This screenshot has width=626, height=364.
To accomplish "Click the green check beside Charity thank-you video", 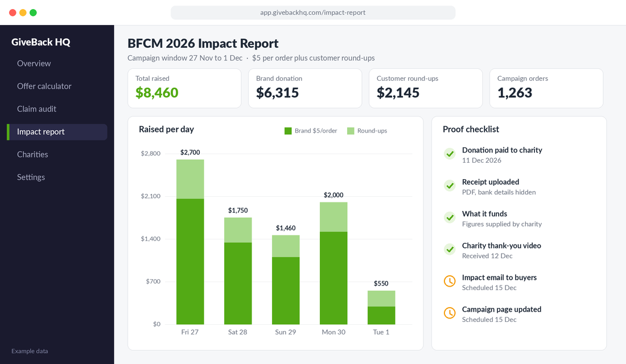I will tap(450, 250).
